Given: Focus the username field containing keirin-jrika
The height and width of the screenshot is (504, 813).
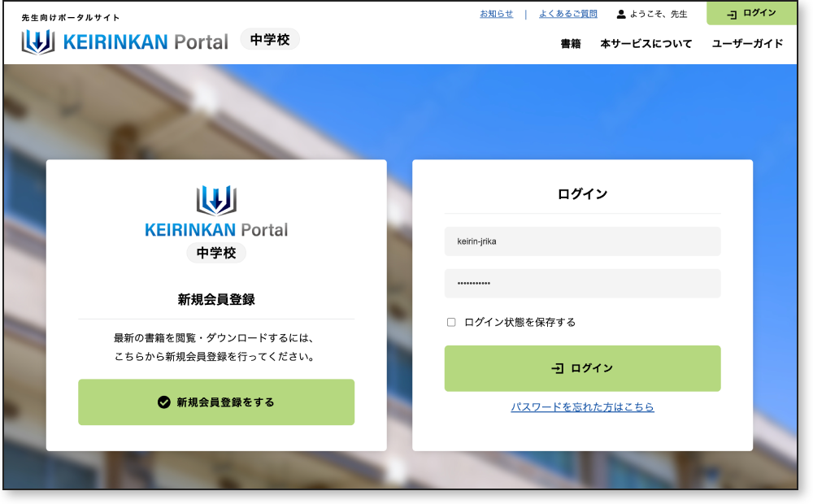Looking at the screenshot, I should pos(582,241).
